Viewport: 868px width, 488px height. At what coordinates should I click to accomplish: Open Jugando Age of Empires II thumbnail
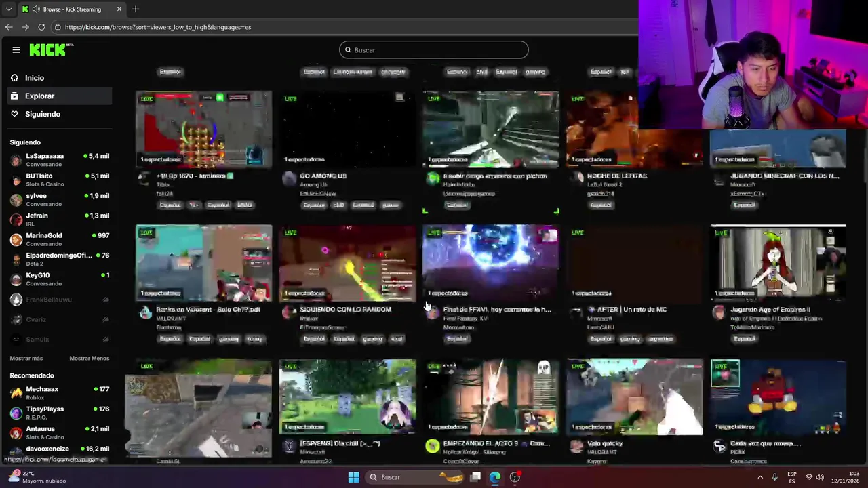[778, 263]
